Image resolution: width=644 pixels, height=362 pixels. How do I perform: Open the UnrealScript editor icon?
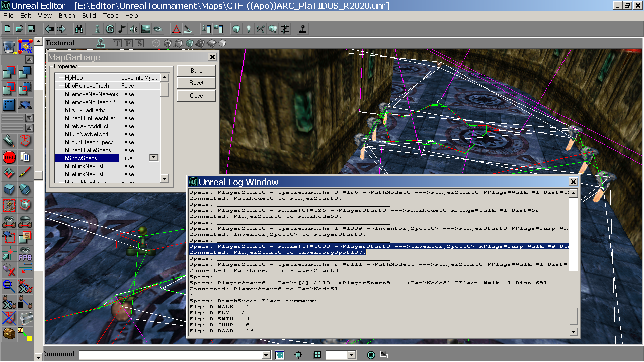tap(188, 29)
